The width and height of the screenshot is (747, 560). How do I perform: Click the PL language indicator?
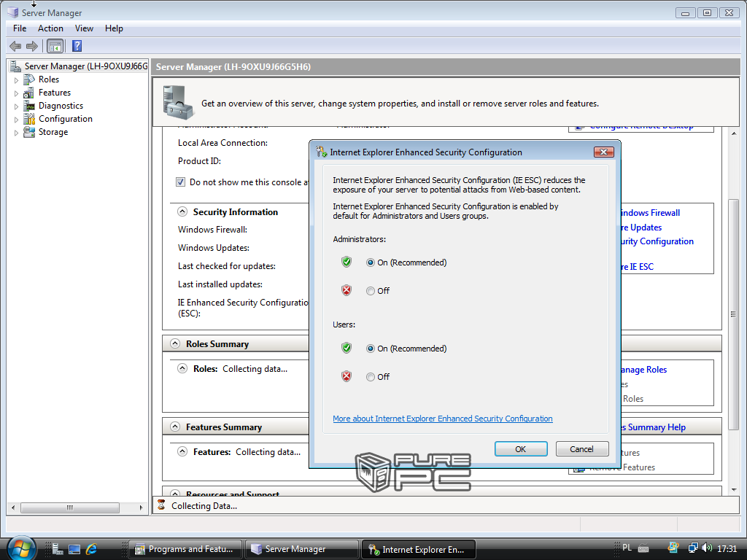[x=627, y=548]
